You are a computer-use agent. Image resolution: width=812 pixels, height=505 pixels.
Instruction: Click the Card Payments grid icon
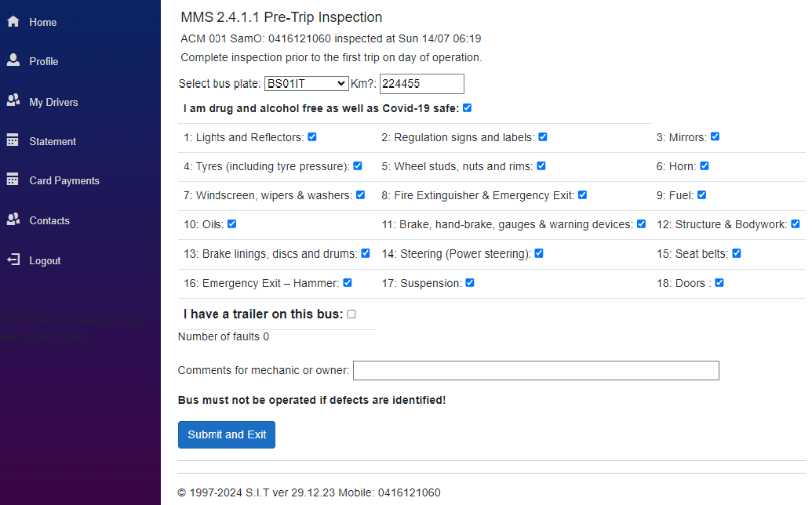tap(13, 179)
